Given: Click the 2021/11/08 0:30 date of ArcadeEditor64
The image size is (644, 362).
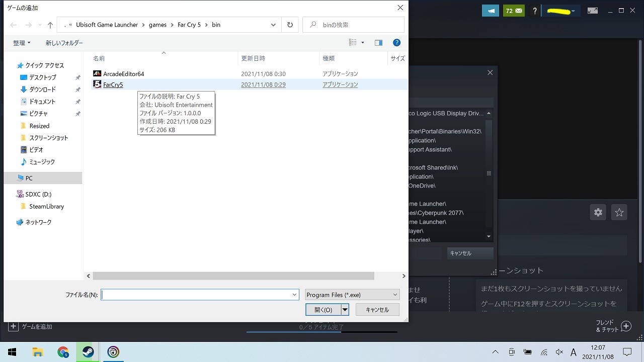Looking at the screenshot, I should tap(263, 74).
